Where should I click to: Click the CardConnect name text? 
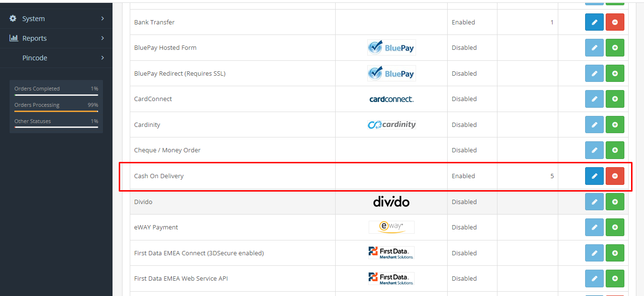click(153, 99)
